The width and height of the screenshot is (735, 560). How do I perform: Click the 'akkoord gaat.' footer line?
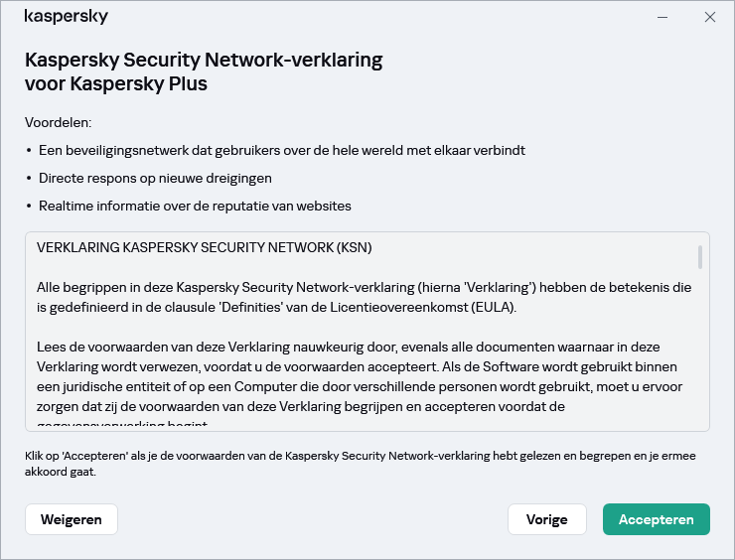click(x=61, y=472)
